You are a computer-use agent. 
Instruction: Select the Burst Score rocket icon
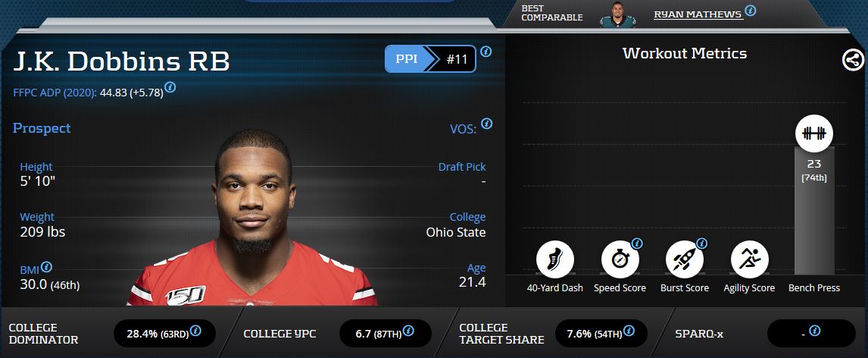tap(684, 259)
